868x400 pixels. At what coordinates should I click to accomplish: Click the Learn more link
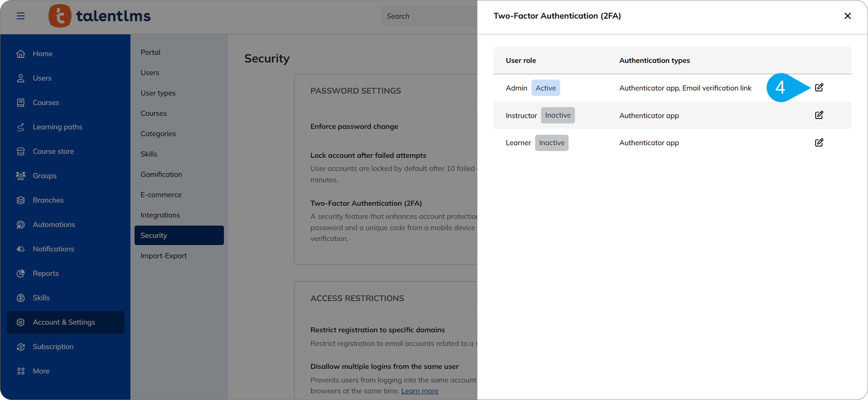(419, 391)
